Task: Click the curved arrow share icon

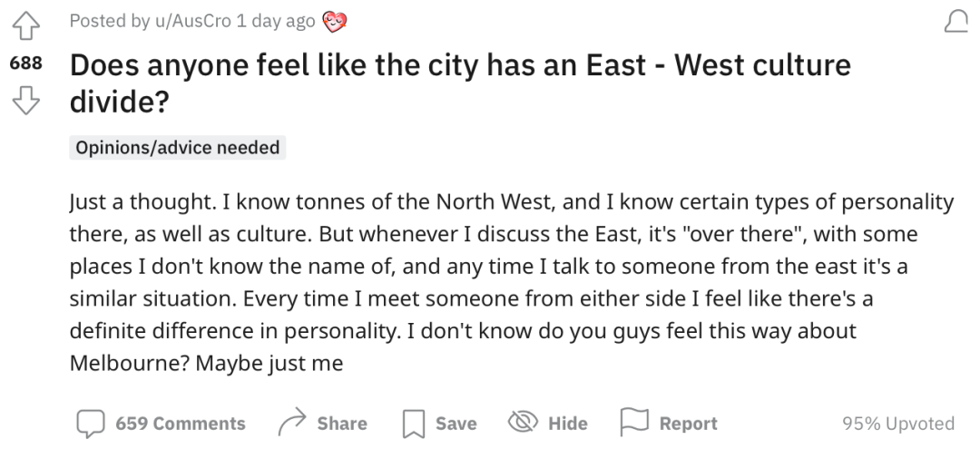Action: coord(292,422)
